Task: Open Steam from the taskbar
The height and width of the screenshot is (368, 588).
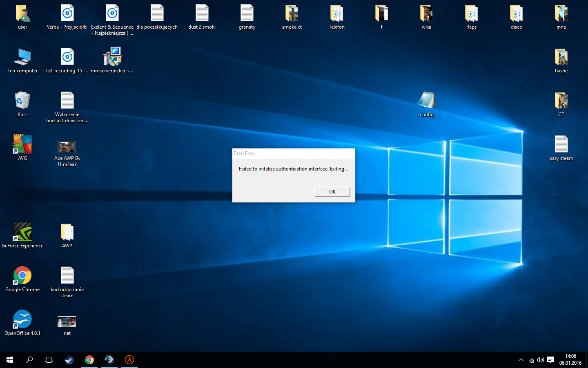Action: 69,360
